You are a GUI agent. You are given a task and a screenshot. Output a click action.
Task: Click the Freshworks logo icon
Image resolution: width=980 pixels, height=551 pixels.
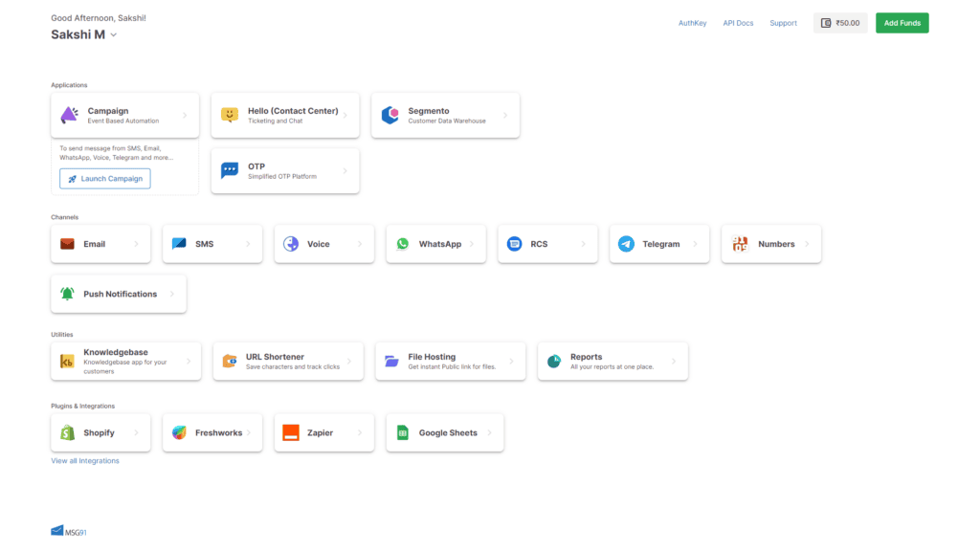pos(179,432)
